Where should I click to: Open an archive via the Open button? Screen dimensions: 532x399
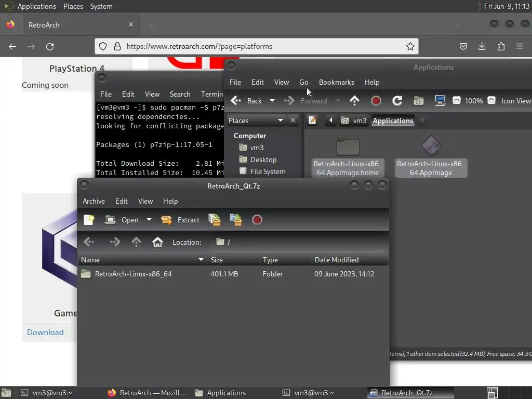click(x=122, y=220)
